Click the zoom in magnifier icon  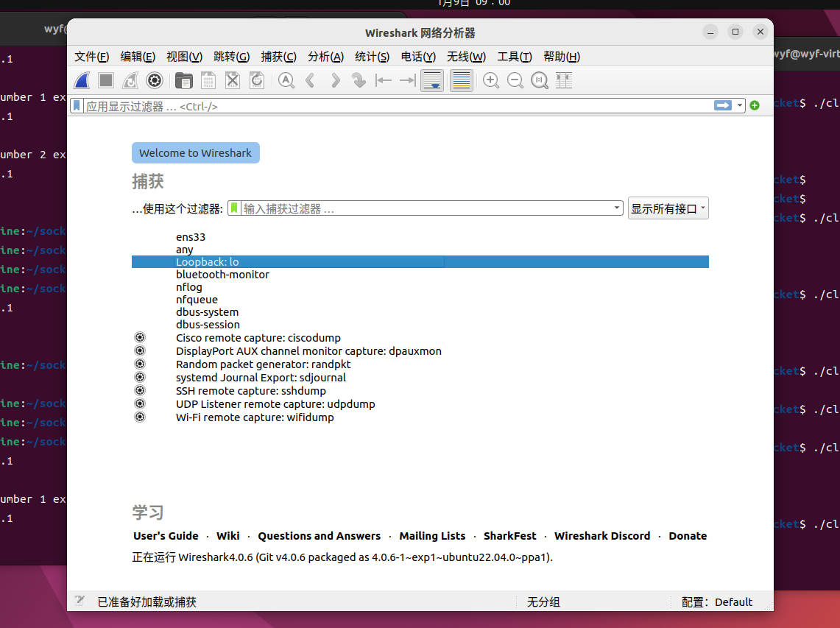[491, 80]
